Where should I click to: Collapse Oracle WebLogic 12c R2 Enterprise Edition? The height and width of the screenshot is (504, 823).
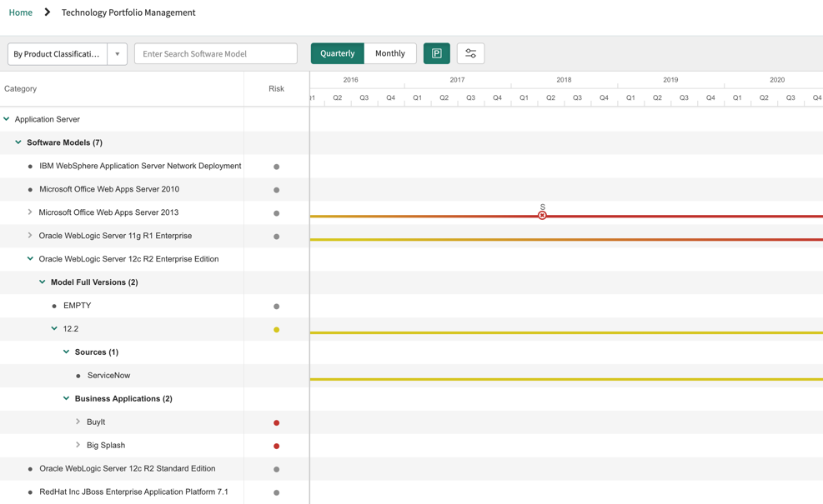[30, 258]
